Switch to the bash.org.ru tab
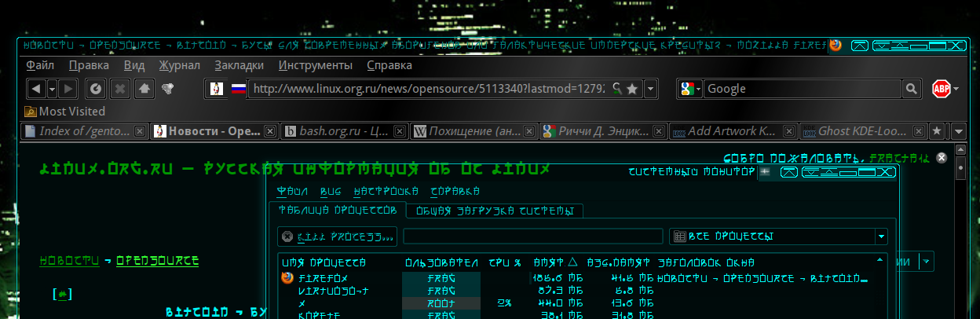This screenshot has height=319, width=980. [343, 130]
